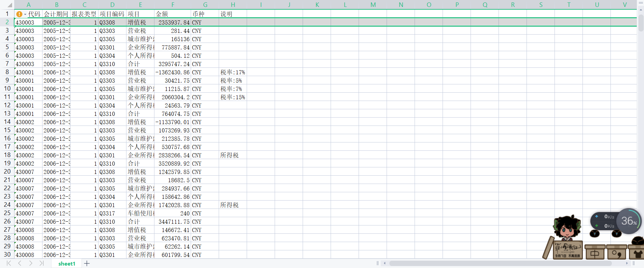644x268 pixels.
Task: Click project code cell Q3317
Action: pos(112,213)
